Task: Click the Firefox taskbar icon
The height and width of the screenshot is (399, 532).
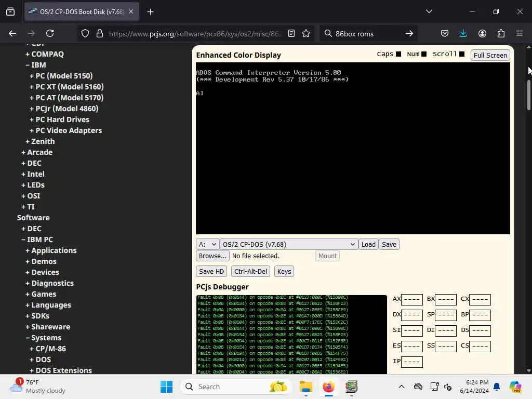Action: point(328,387)
